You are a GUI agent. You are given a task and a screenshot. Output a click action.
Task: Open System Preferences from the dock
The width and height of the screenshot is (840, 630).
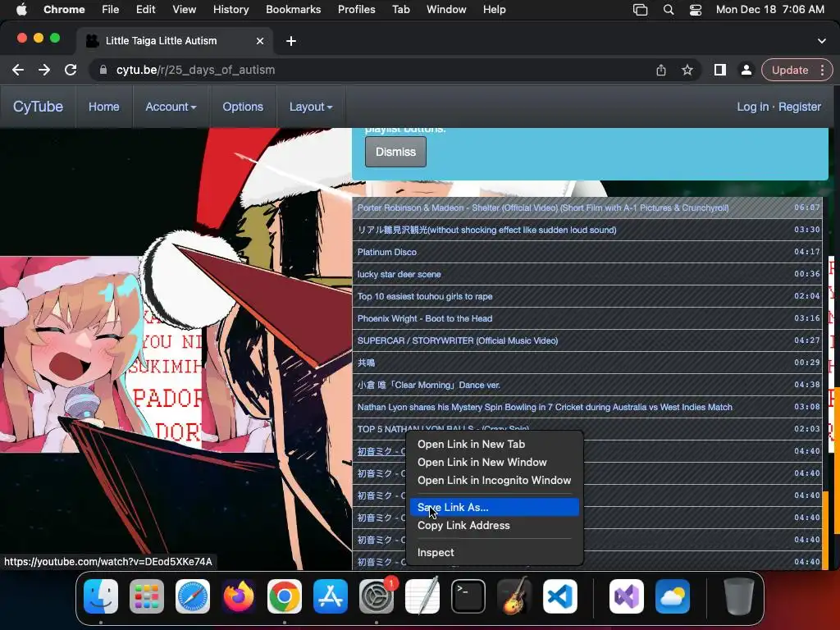376,596
